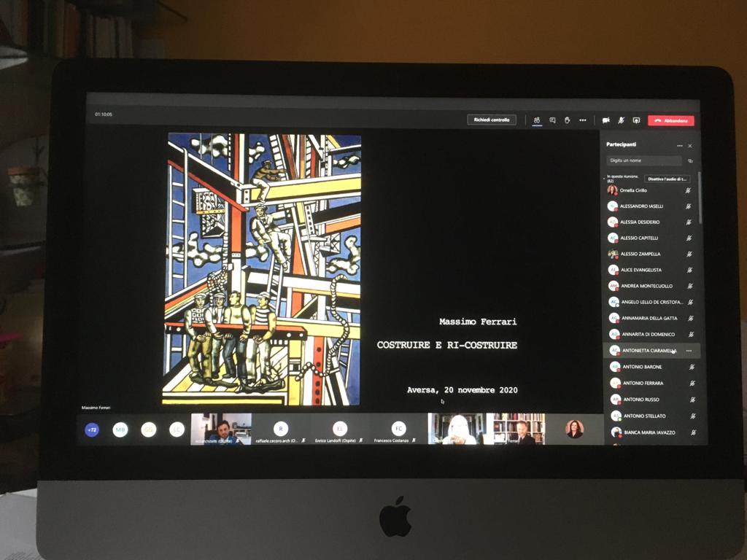Click muted mic icon for Annamaria Della Gatta
The image size is (747, 560).
pos(691,318)
